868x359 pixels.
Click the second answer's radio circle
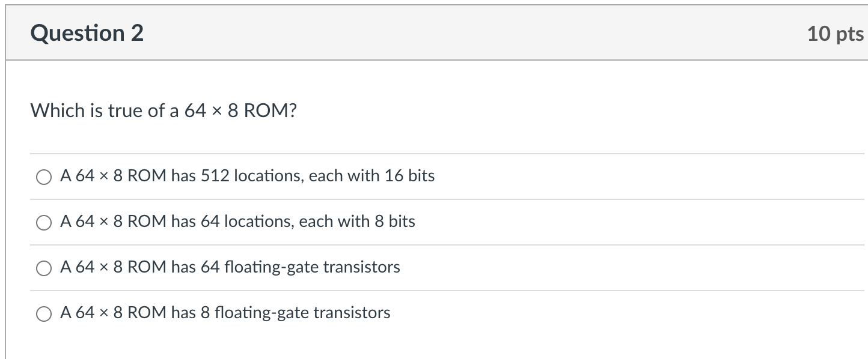[43, 222]
